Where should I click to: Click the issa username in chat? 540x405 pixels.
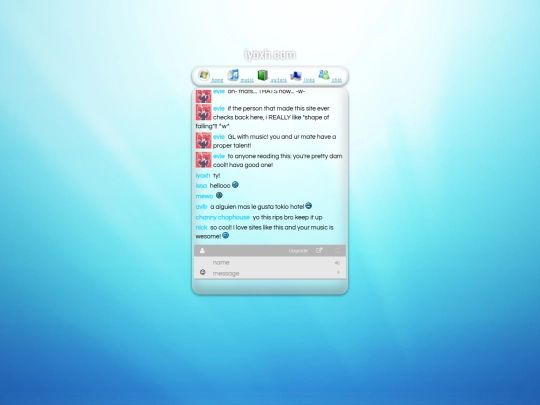pyautogui.click(x=201, y=186)
